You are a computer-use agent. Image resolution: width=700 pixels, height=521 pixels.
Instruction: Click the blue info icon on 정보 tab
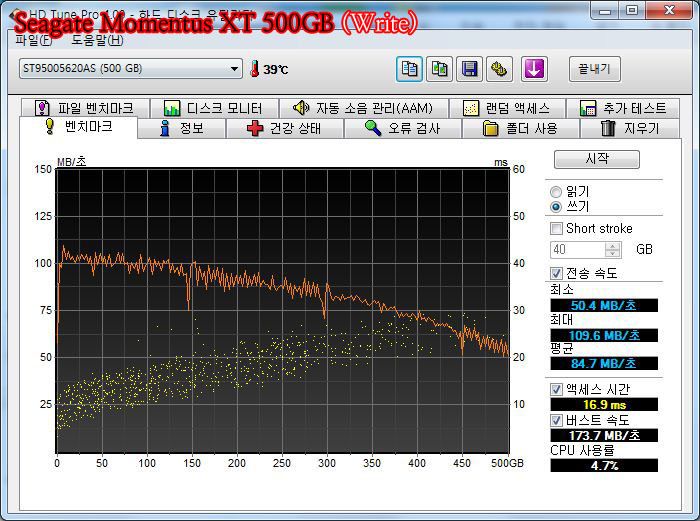point(165,128)
